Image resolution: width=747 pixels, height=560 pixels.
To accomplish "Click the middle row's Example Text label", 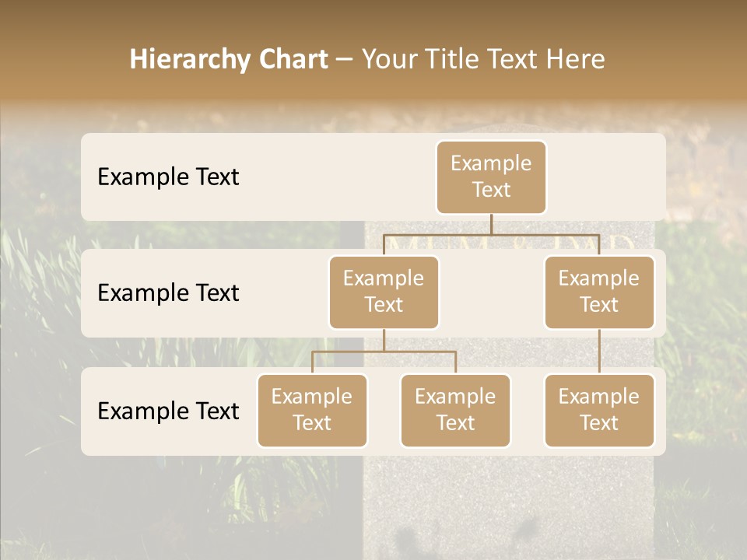I will (168, 293).
